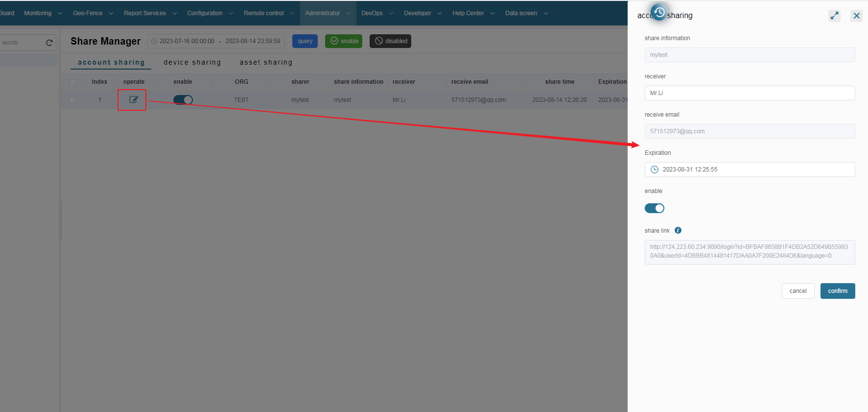Expand the Report Services menu

150,13
